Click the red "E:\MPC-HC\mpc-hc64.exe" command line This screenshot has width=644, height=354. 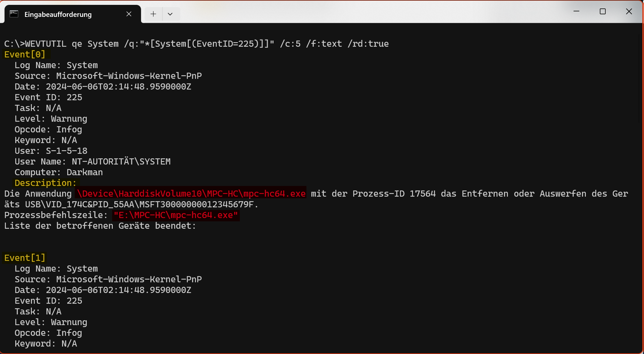tap(176, 215)
